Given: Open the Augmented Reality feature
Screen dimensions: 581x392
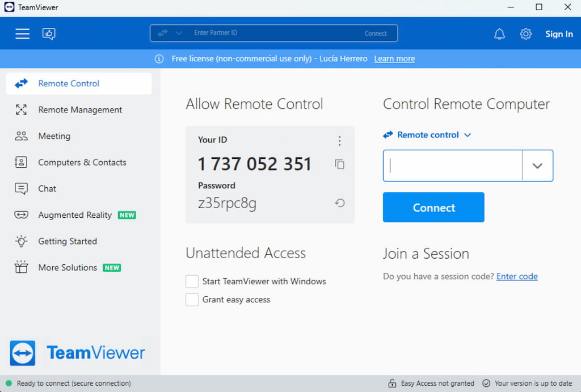Looking at the screenshot, I should pos(74,215).
